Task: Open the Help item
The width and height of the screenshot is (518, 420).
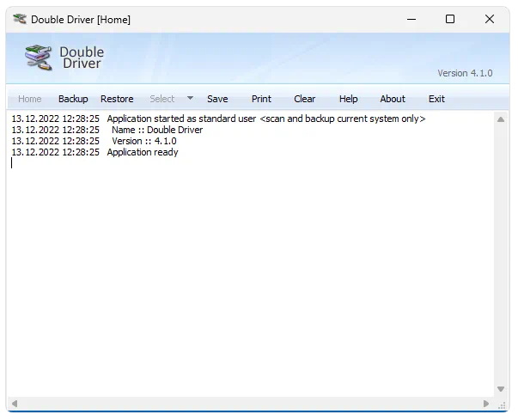Action: 348,99
